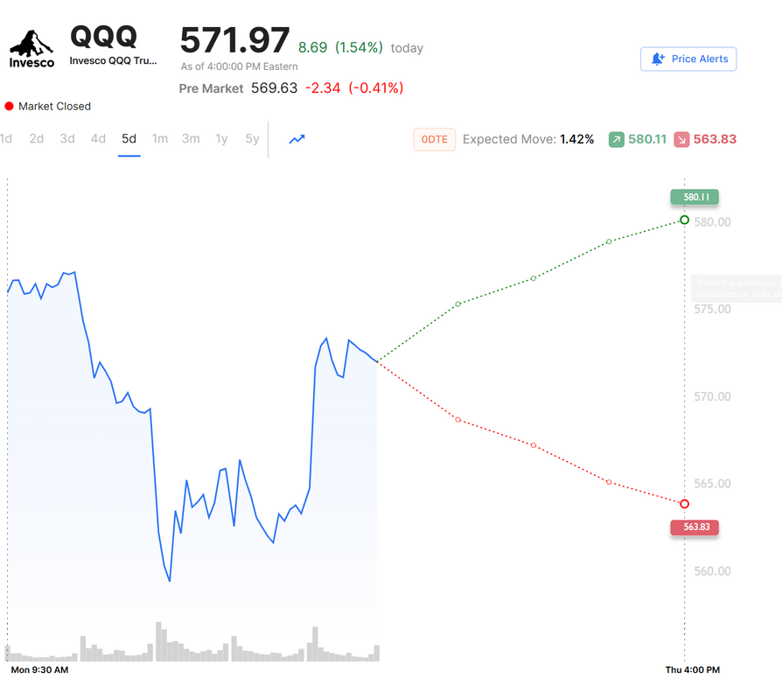
Task: Click the green up-arrow expected move icon
Action: pos(617,139)
